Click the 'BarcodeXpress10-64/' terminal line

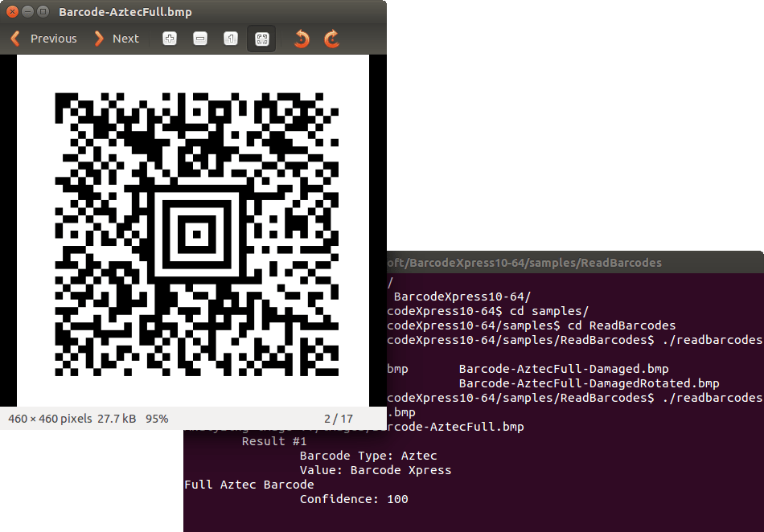(x=462, y=297)
